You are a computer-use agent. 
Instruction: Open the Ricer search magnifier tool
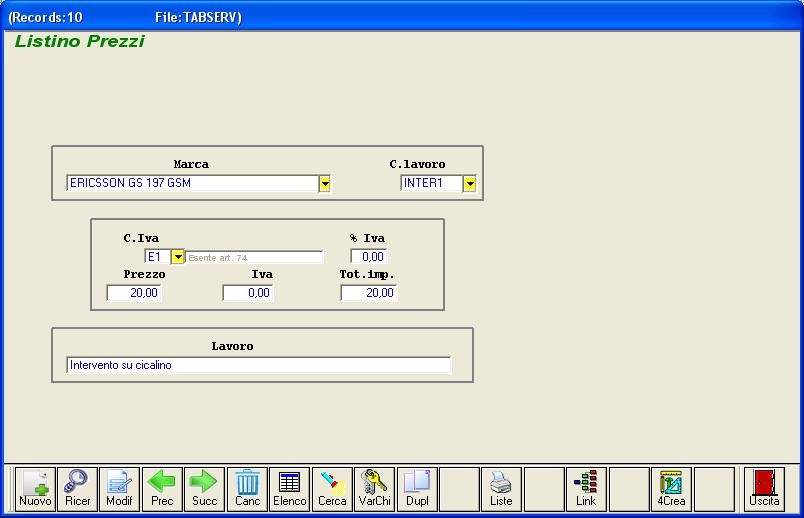[x=77, y=489]
